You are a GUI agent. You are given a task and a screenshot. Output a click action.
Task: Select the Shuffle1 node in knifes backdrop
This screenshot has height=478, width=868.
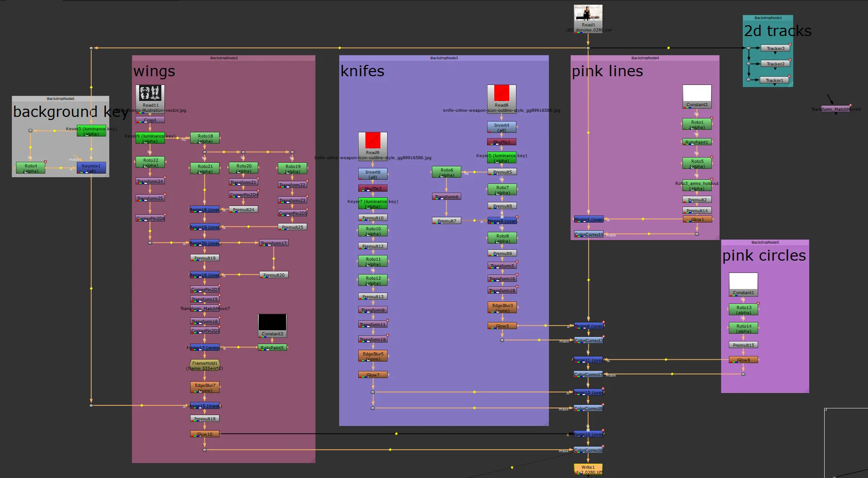point(501,142)
